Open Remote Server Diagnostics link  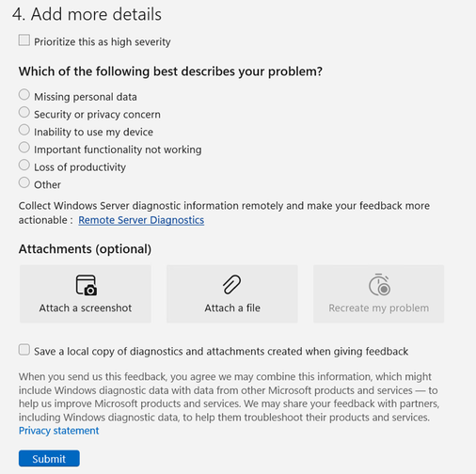[x=141, y=220]
